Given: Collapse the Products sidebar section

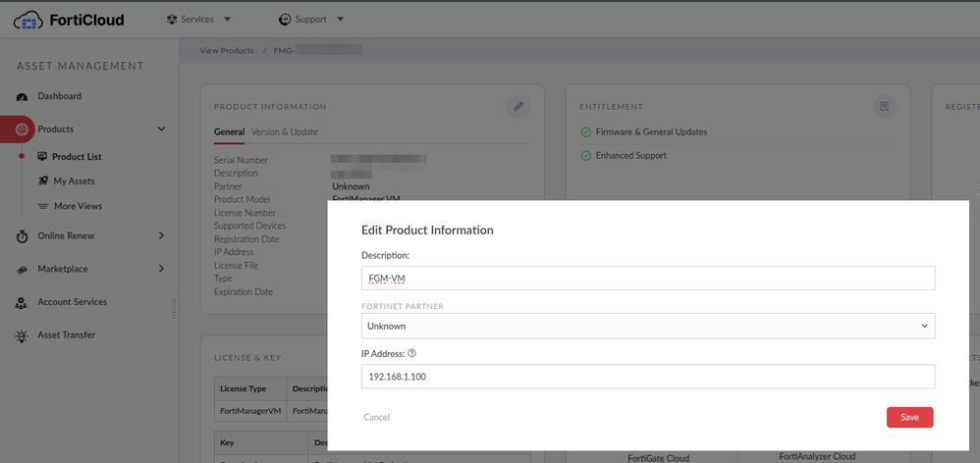Looking at the screenshot, I should 161,129.
